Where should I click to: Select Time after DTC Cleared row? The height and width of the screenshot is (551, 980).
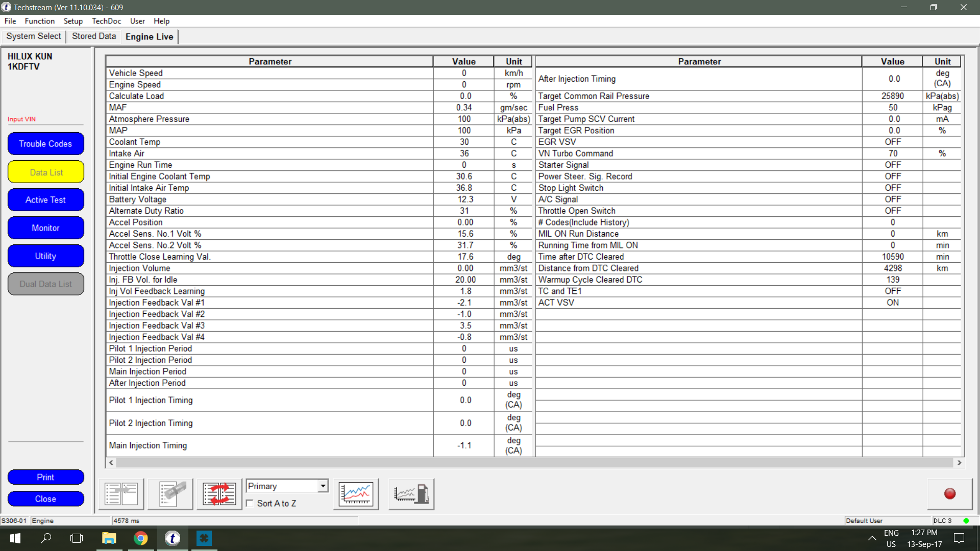pos(749,257)
